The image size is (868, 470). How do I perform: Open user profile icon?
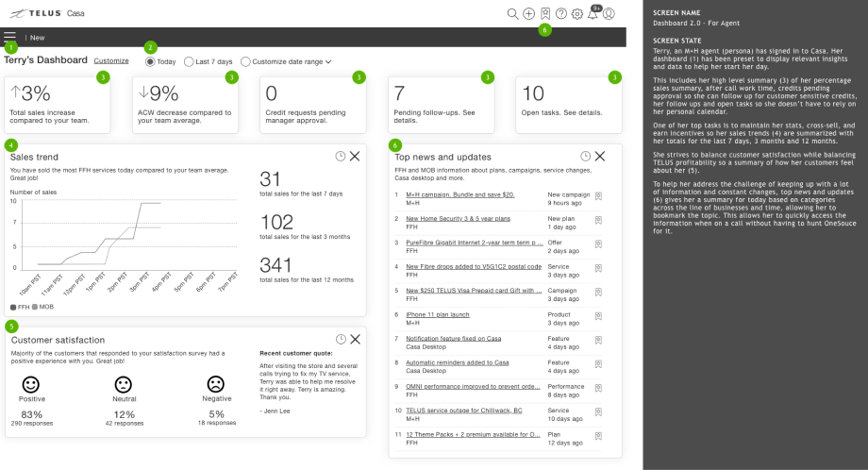(609, 14)
